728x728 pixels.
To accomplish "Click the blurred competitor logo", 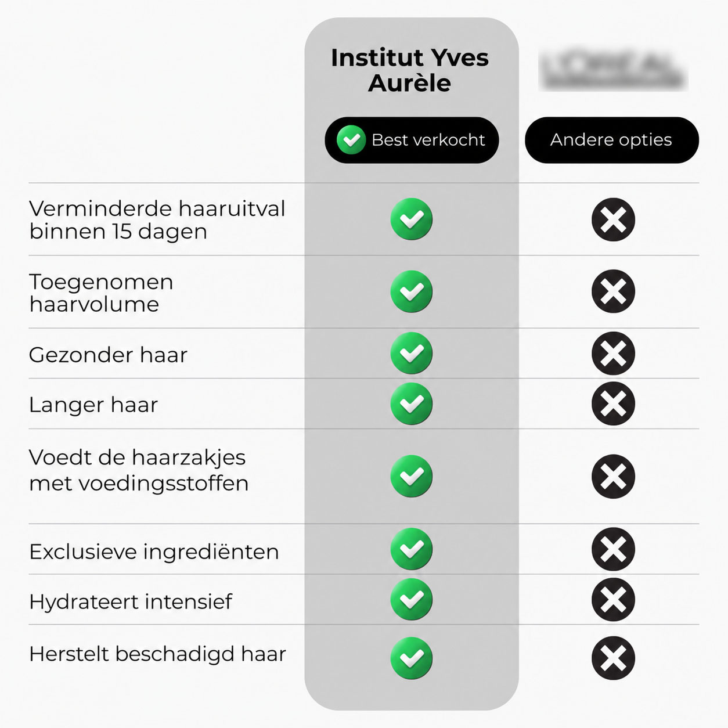I will click(x=613, y=70).
